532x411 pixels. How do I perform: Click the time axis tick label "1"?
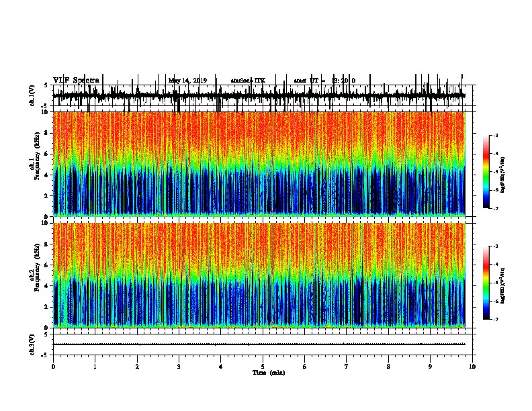95,367
